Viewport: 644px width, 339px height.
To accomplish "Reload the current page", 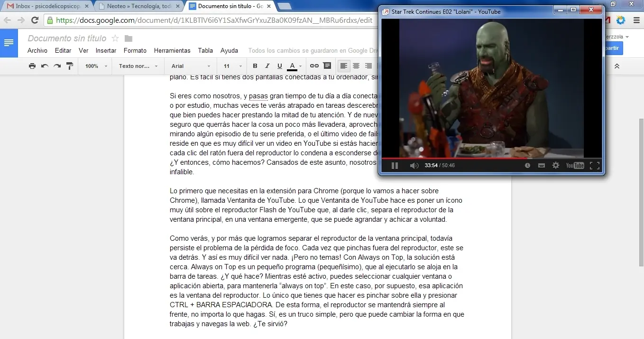I will (35, 20).
